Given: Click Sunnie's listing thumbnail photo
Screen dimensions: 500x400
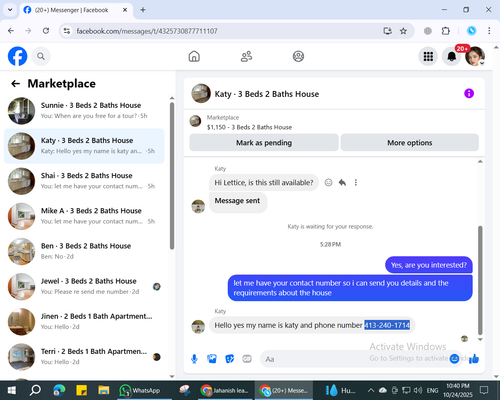Looking at the screenshot, I should click(21, 111).
